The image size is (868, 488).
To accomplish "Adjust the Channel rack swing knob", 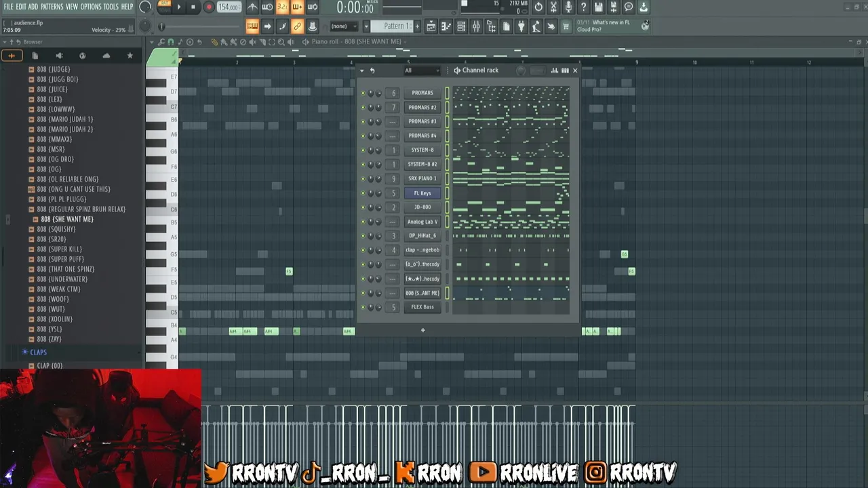I will pos(521,70).
